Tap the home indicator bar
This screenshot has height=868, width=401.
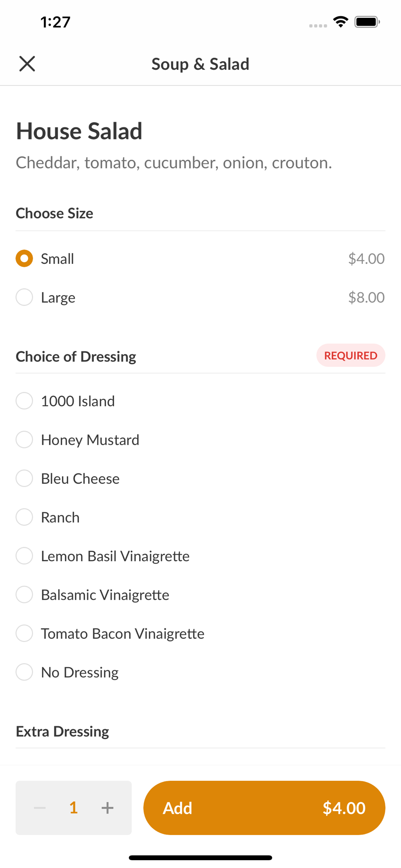(x=200, y=858)
